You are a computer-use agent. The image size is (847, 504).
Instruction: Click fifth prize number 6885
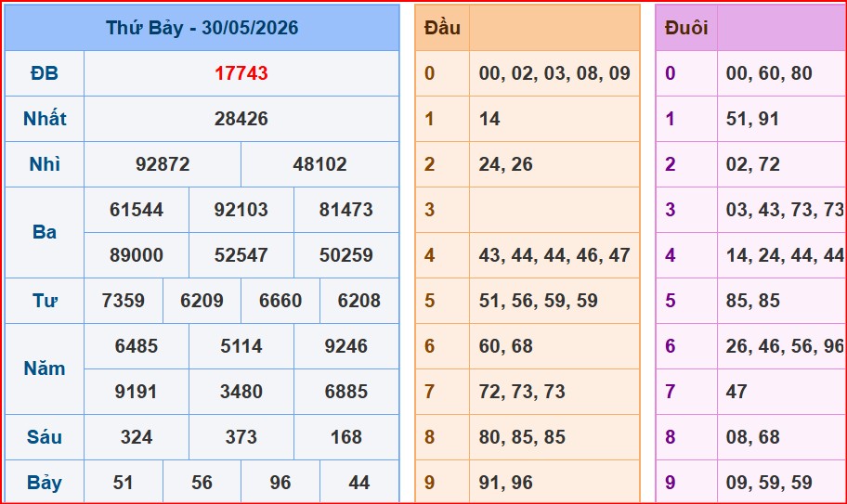[x=345, y=391]
